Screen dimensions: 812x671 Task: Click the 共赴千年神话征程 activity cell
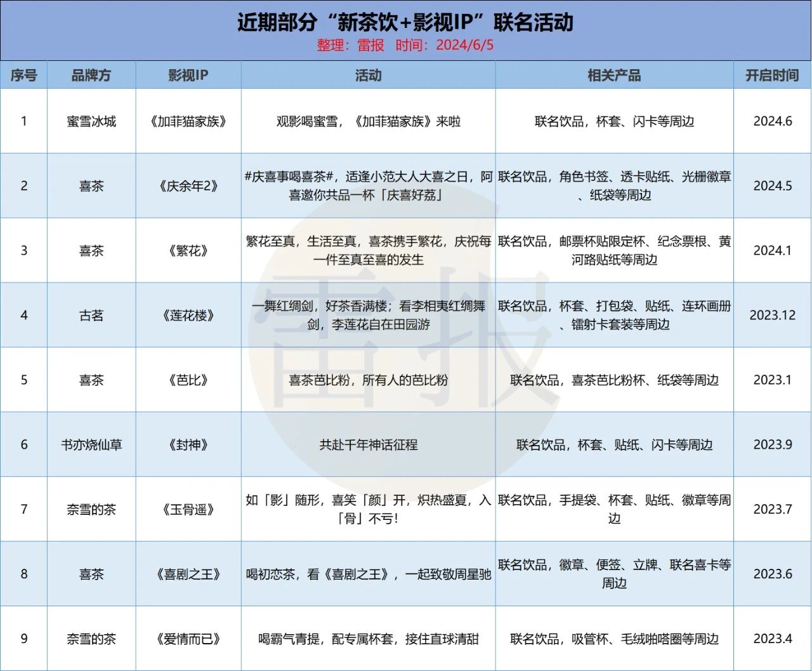point(368,445)
